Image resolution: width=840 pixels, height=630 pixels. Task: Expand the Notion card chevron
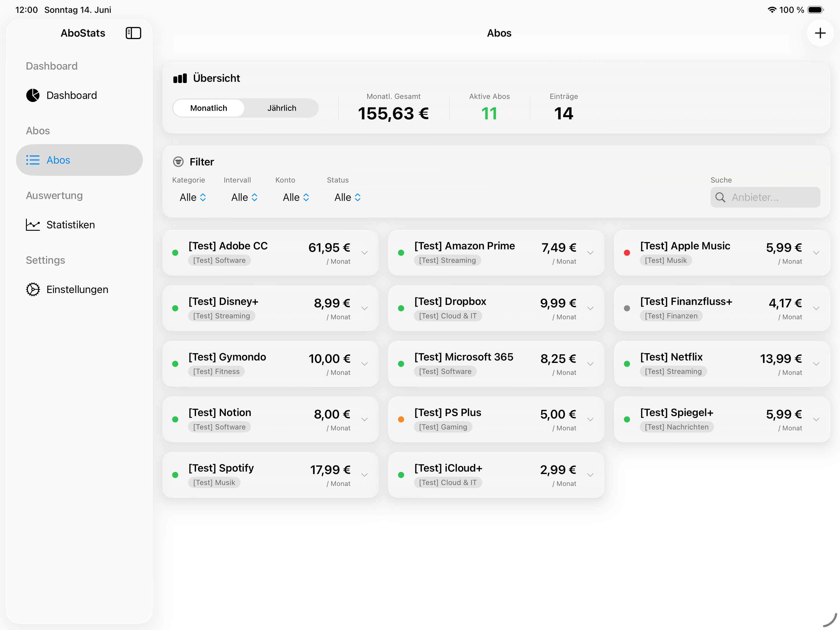pyautogui.click(x=364, y=419)
